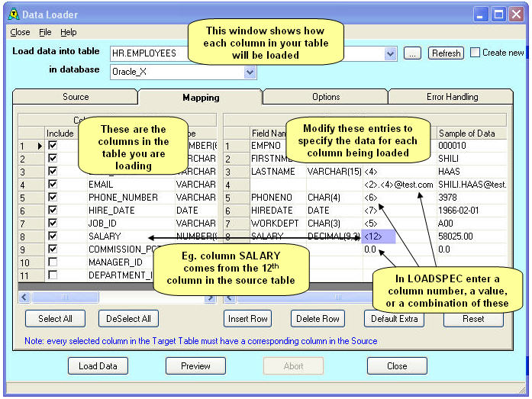Click the bottom Close button
The image size is (532, 399).
[x=397, y=366]
